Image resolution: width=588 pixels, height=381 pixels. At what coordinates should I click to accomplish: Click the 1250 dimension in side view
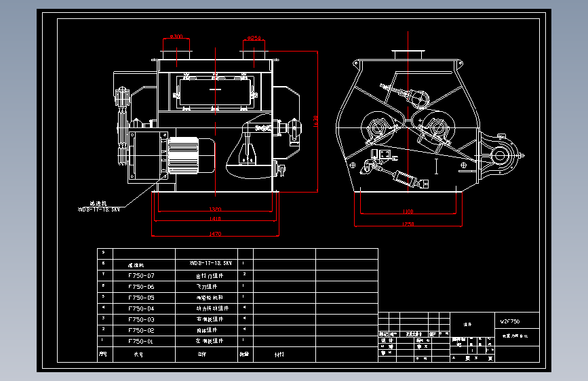pyautogui.click(x=408, y=224)
